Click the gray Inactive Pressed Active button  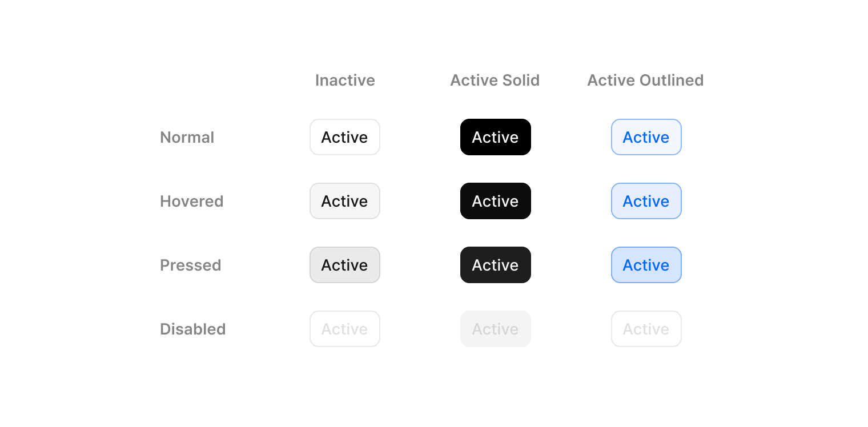(x=345, y=265)
